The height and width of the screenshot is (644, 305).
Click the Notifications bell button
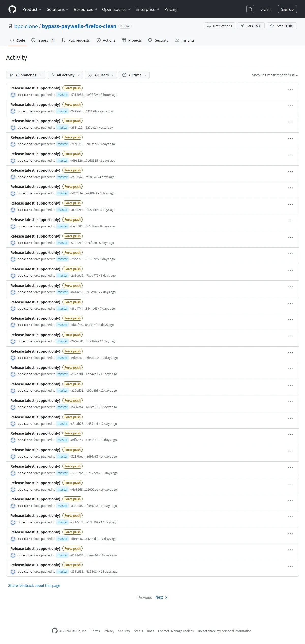click(220, 26)
